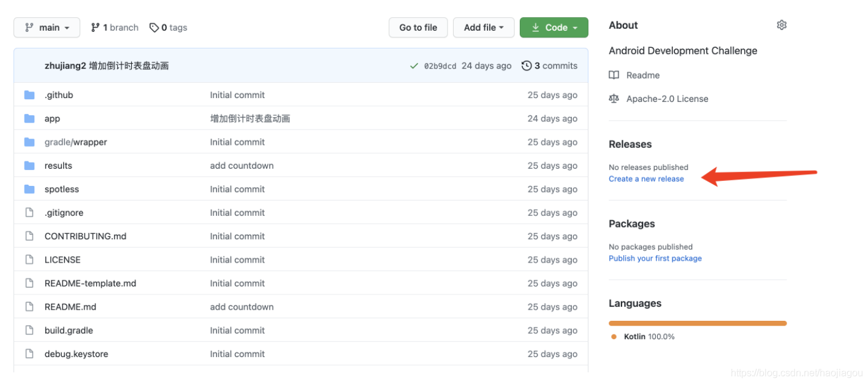Open the Add file dropdown

tap(484, 28)
